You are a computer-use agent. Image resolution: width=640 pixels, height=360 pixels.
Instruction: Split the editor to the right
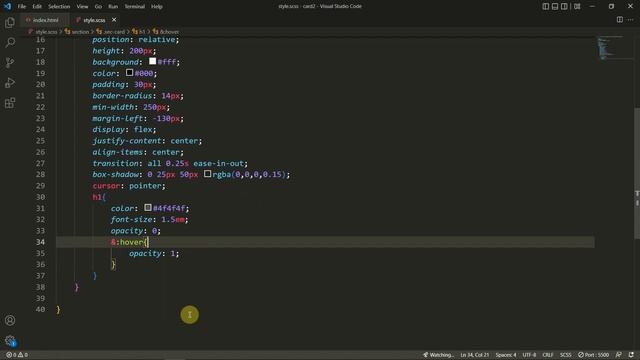pos(620,20)
